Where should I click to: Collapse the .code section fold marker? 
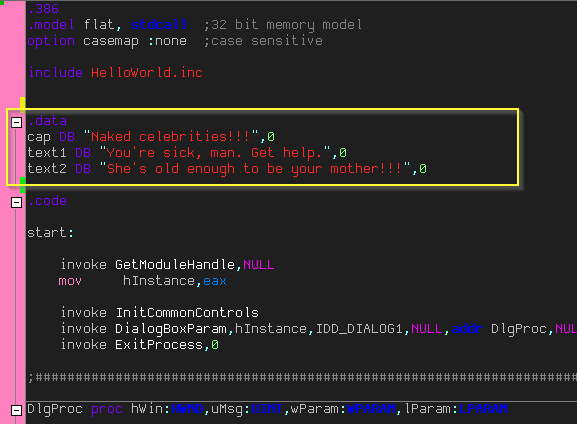pyautogui.click(x=17, y=202)
